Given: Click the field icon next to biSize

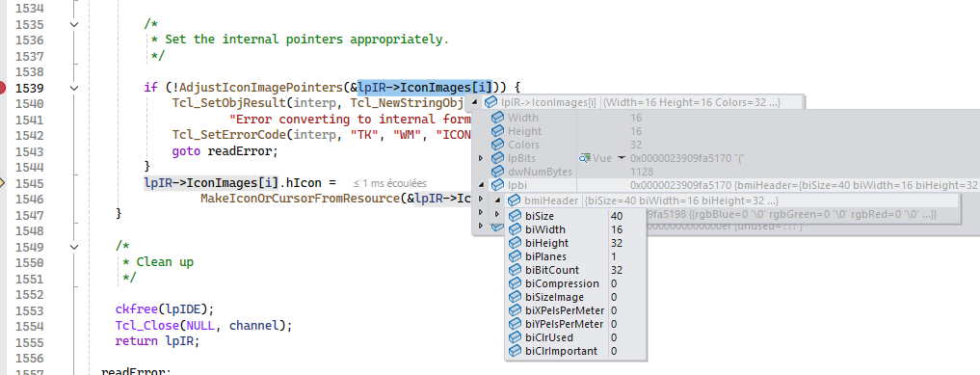Looking at the screenshot, I should pos(515,216).
